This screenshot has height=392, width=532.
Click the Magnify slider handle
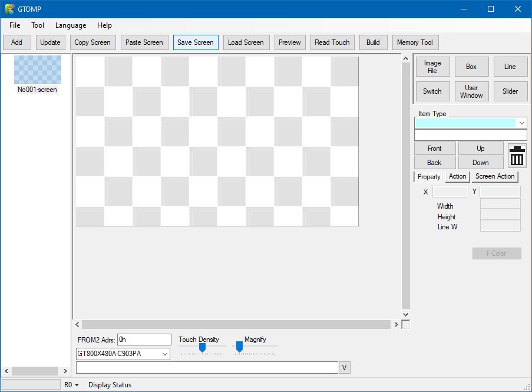(239, 348)
